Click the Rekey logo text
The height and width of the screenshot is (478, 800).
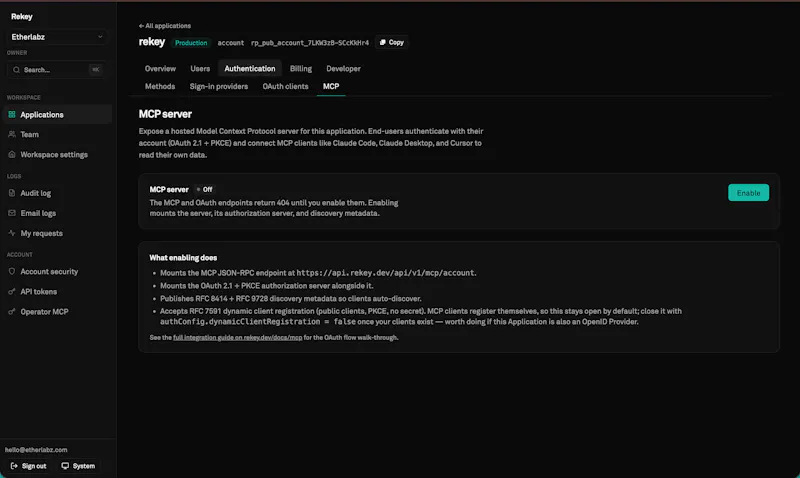(22, 16)
